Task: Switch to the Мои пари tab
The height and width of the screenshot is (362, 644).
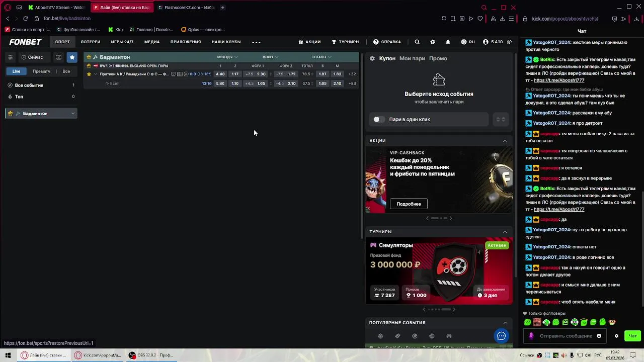Action: click(x=412, y=58)
